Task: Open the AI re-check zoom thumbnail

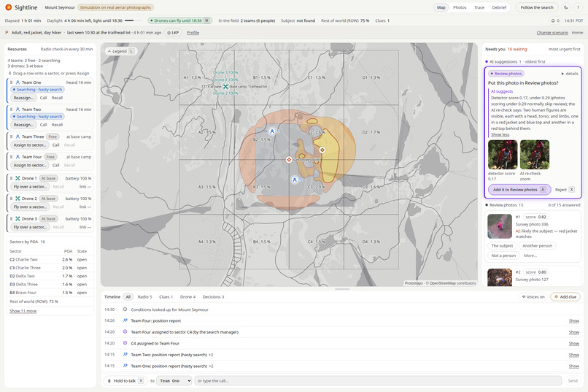Action: pos(534,155)
